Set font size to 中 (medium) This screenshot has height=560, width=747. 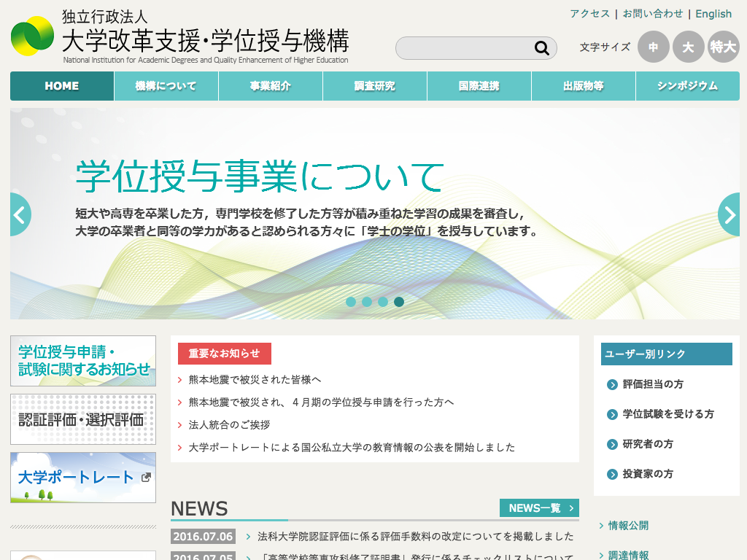pyautogui.click(x=653, y=47)
